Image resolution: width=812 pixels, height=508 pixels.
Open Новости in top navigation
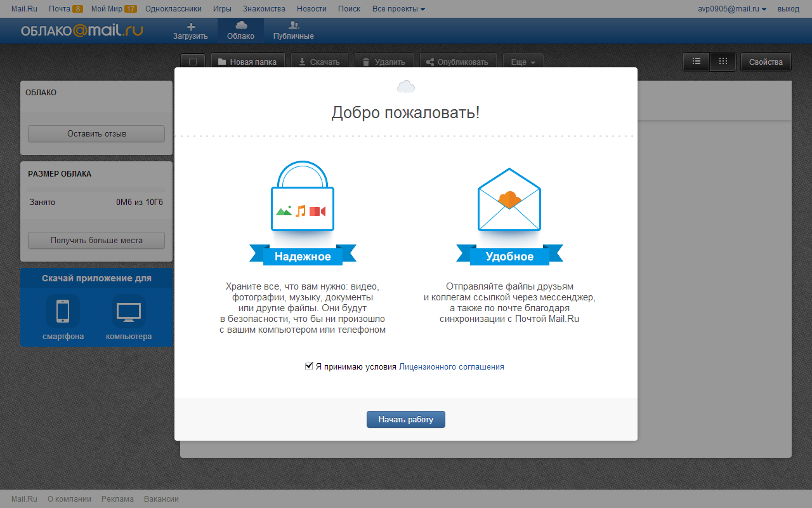tap(311, 9)
